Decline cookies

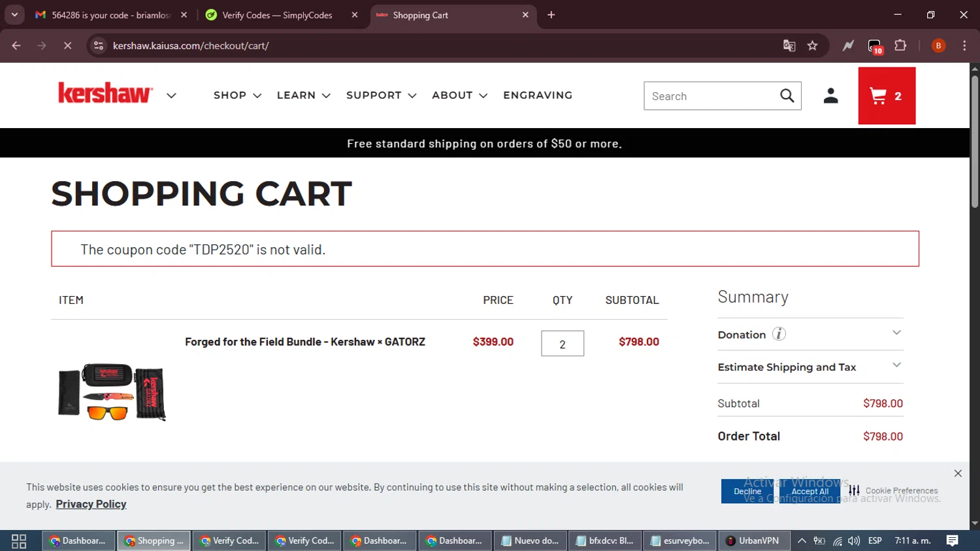pyautogui.click(x=747, y=492)
